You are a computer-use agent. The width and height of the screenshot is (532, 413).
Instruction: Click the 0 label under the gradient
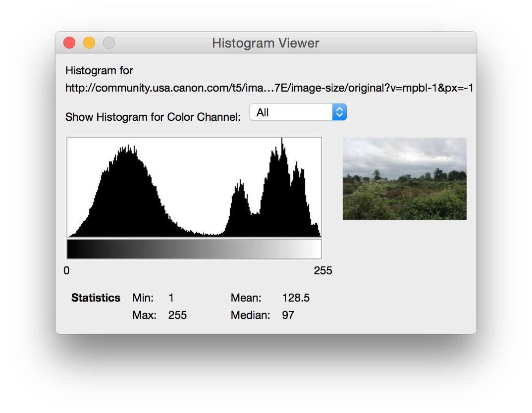[x=66, y=270]
